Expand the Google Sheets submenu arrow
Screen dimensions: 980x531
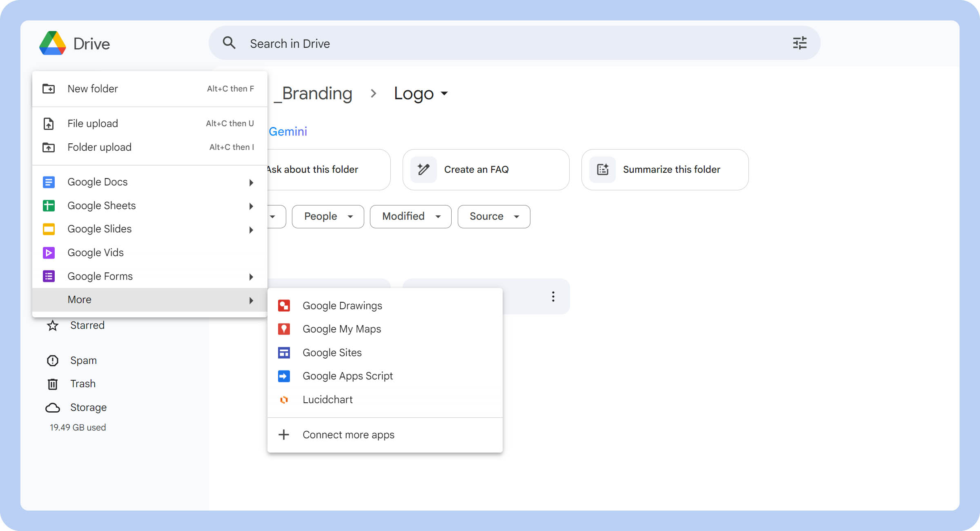251,206
